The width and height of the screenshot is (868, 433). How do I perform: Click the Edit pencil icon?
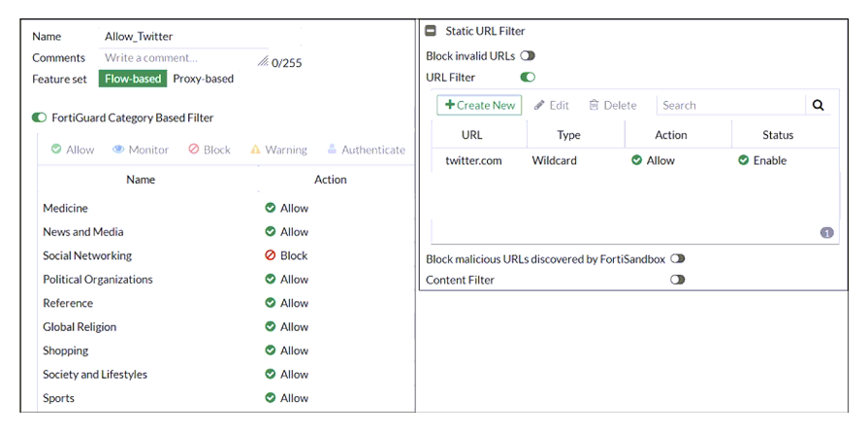(x=539, y=106)
